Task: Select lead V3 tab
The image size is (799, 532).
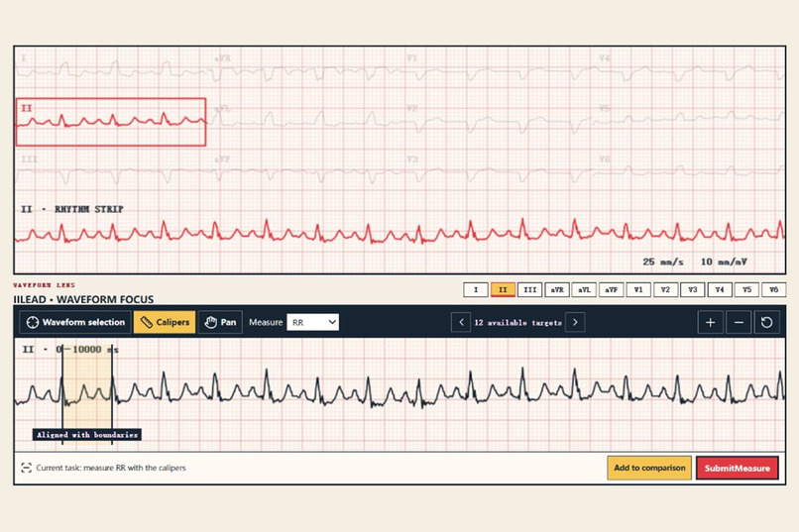Action: tap(693, 289)
